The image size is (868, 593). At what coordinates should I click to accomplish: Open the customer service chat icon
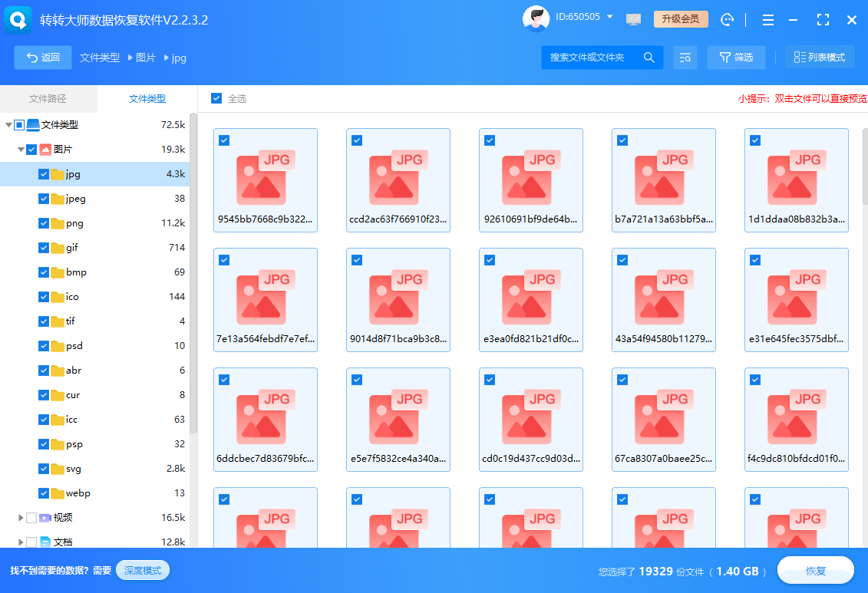728,20
